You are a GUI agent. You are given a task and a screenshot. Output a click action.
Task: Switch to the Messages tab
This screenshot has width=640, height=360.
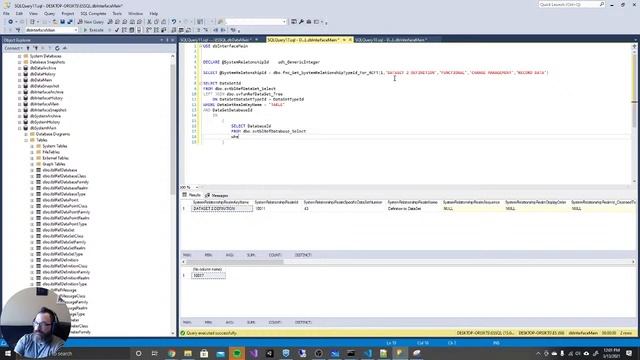point(217,195)
